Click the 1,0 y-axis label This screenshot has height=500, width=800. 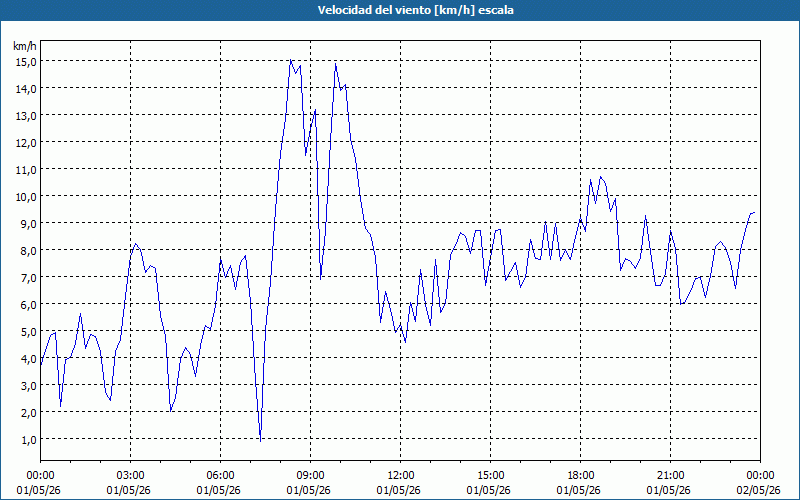tap(29, 440)
